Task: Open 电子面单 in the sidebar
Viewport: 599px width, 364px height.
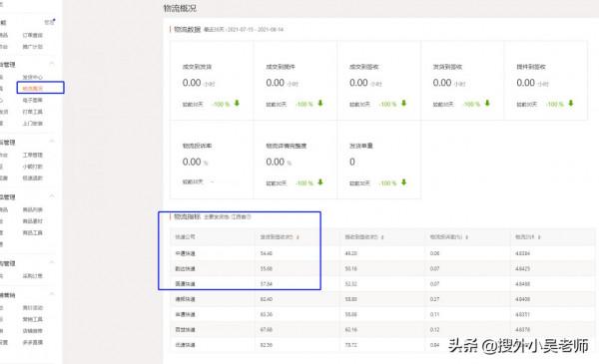Action: (33, 100)
